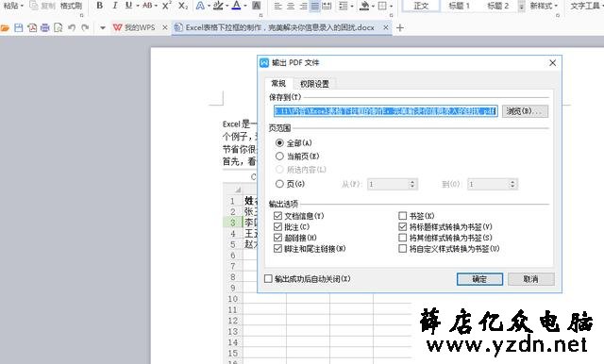Apply superscript X² formatting

coord(166,6)
